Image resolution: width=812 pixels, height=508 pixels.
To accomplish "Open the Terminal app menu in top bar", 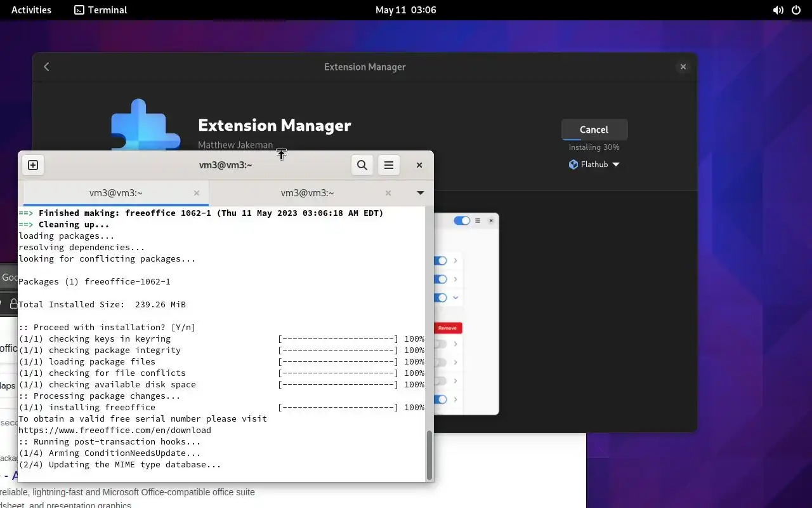I will (101, 10).
